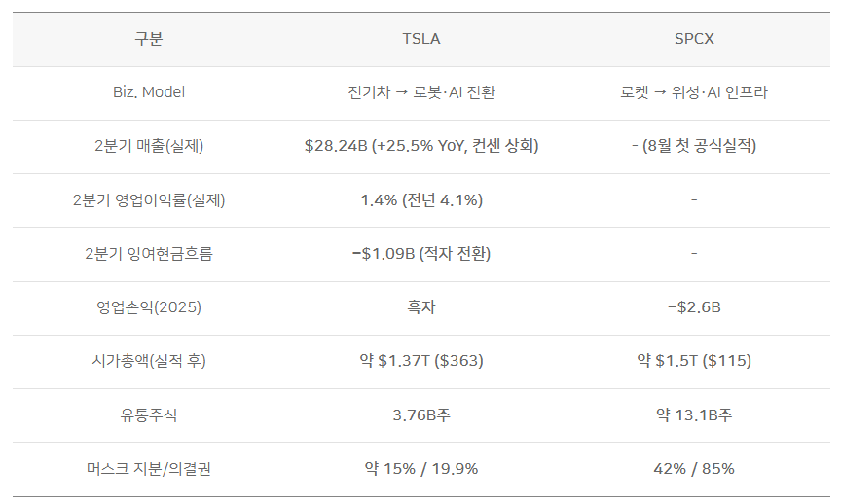The width and height of the screenshot is (841, 504).
Task: Select the $28.24B revenue cell
Action: pos(421,146)
